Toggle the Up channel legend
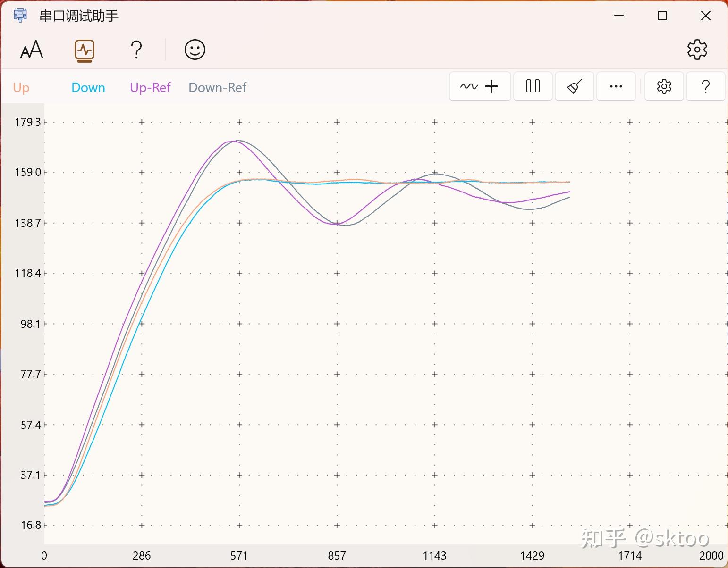Screen dimensions: 728x568 click(21, 88)
